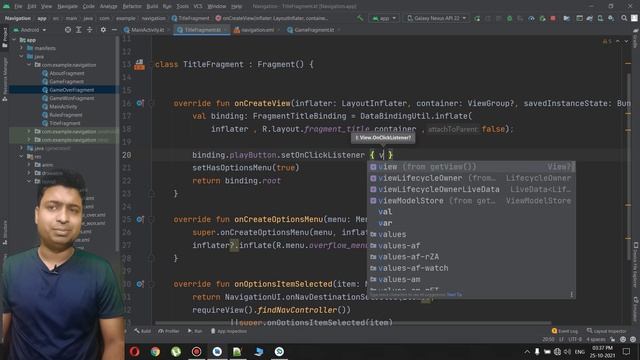Open the File menu
Screen dimensions: 640x360
tap(18, 6)
